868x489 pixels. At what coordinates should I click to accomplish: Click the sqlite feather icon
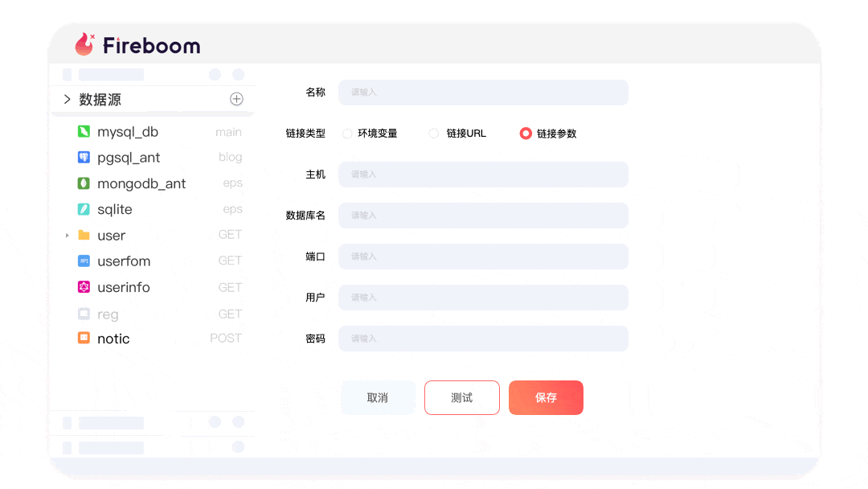84,209
